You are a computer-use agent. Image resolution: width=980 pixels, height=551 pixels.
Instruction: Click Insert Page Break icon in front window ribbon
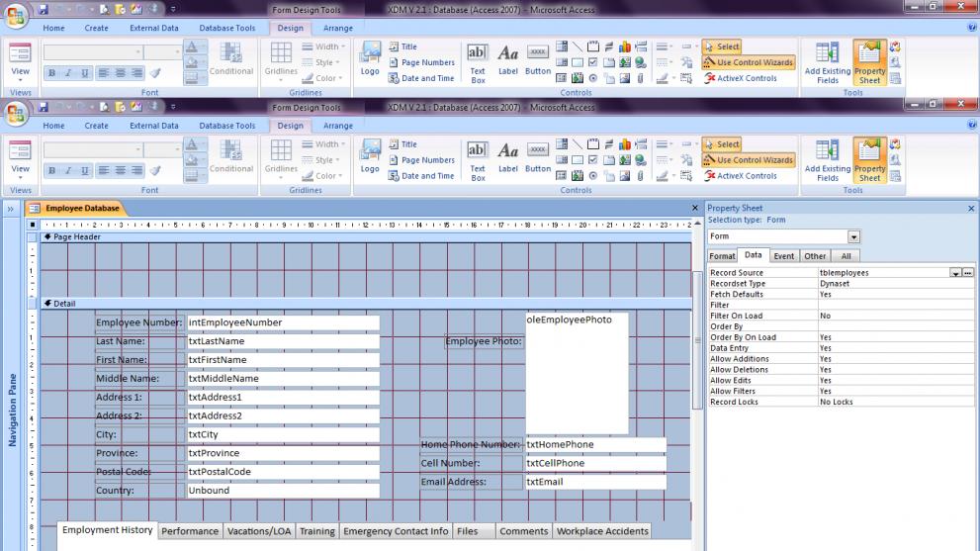point(641,143)
